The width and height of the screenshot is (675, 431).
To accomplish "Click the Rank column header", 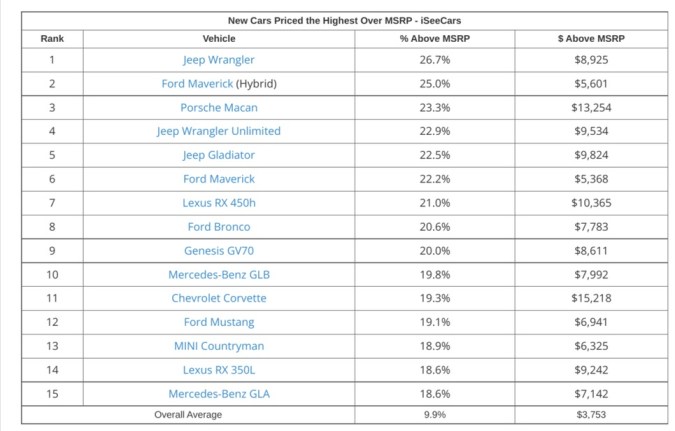I will click(51, 38).
